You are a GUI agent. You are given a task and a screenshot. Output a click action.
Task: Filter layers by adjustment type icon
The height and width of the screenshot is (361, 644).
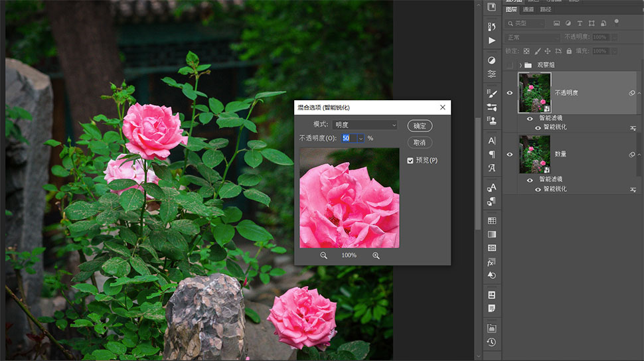coord(568,23)
